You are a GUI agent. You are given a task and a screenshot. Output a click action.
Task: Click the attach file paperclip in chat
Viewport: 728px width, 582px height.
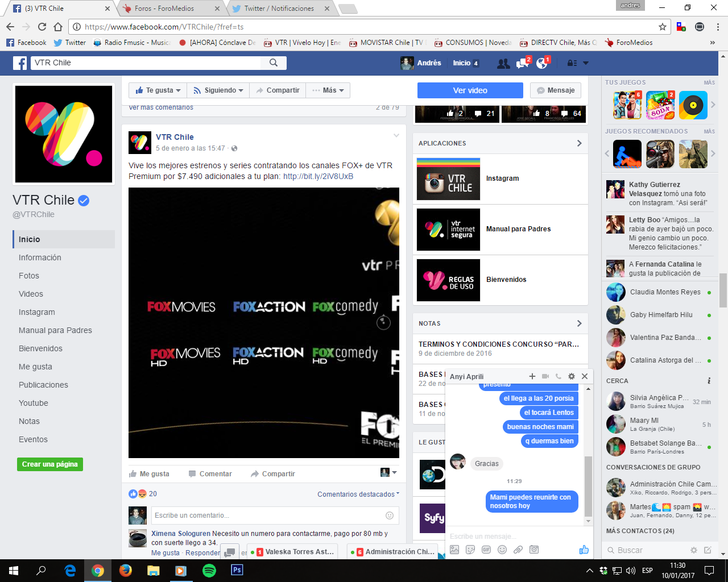pos(518,550)
